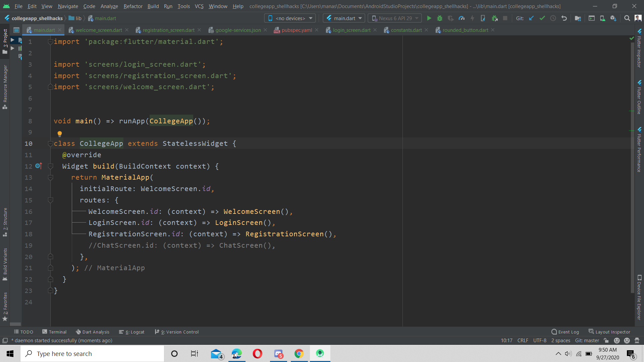This screenshot has width=644, height=362.
Task: Open the main.dart run configuration dropdown
Action: 344,18
